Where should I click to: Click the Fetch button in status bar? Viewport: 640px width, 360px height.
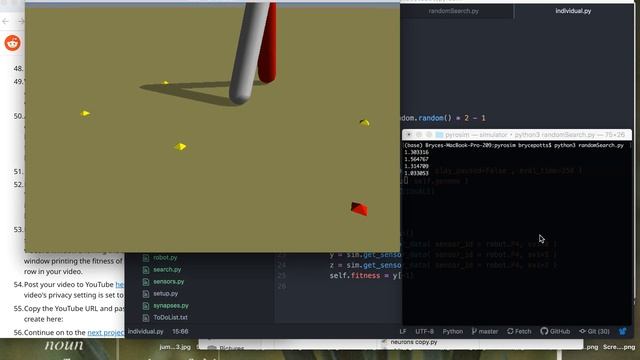519,331
